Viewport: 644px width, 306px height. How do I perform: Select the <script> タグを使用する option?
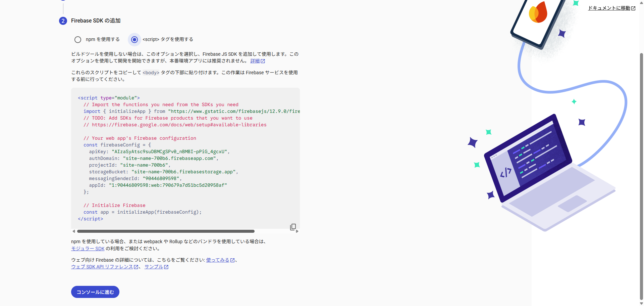[x=134, y=40]
